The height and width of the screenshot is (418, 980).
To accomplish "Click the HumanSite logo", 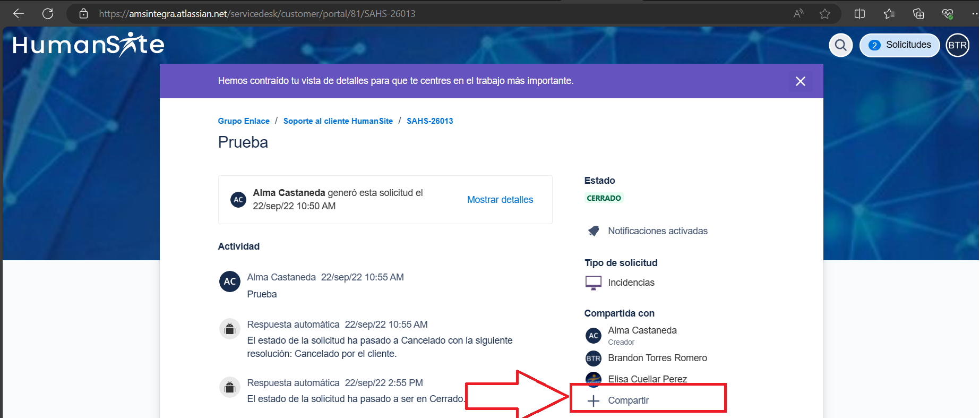I will [89, 45].
